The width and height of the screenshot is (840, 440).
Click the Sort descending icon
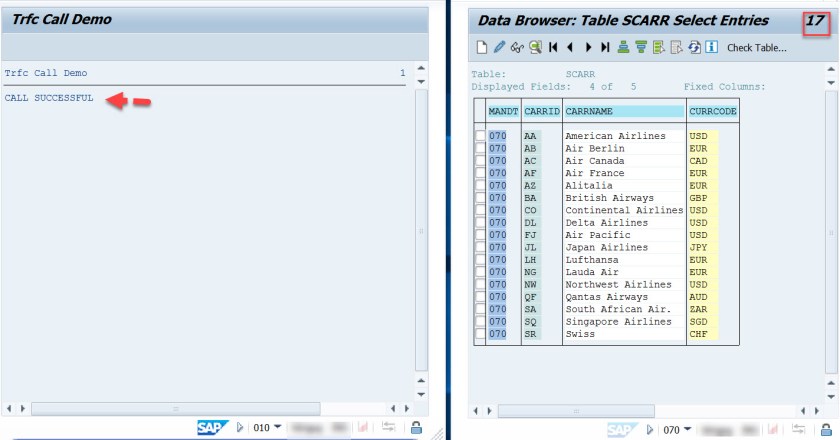coord(641,47)
